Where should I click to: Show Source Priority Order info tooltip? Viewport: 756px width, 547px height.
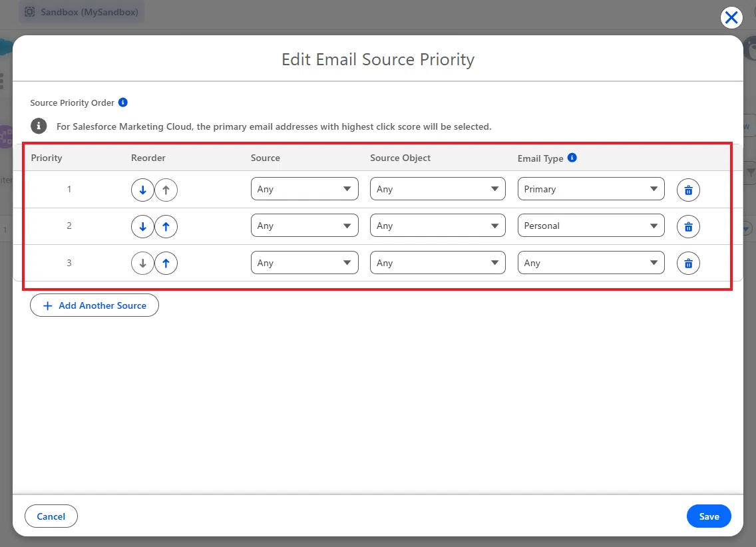pyautogui.click(x=123, y=102)
